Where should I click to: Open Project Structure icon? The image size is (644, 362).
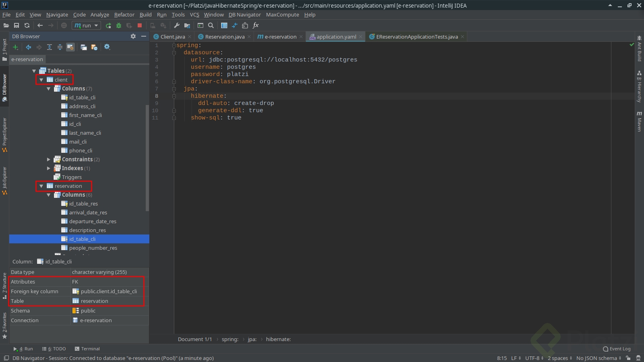pos(187,25)
